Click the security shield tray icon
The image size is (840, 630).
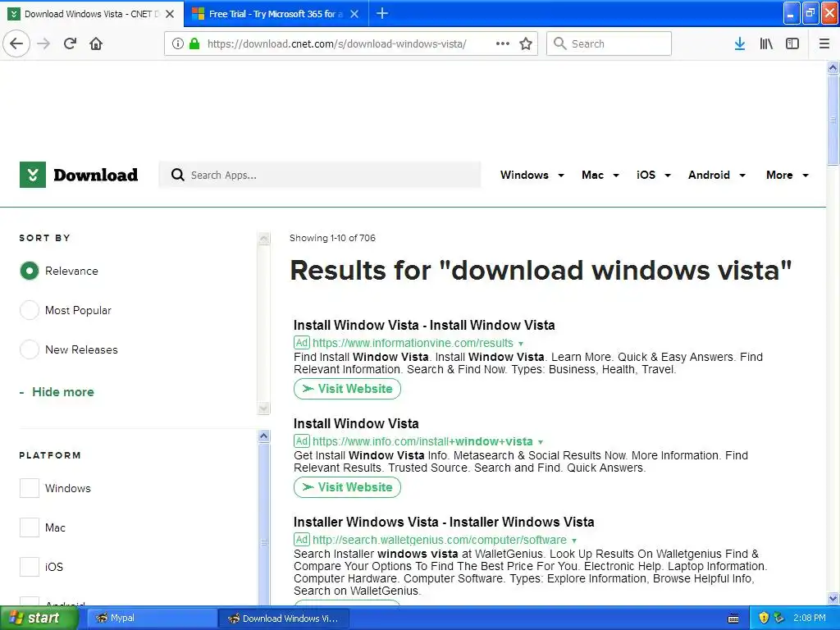(764, 619)
